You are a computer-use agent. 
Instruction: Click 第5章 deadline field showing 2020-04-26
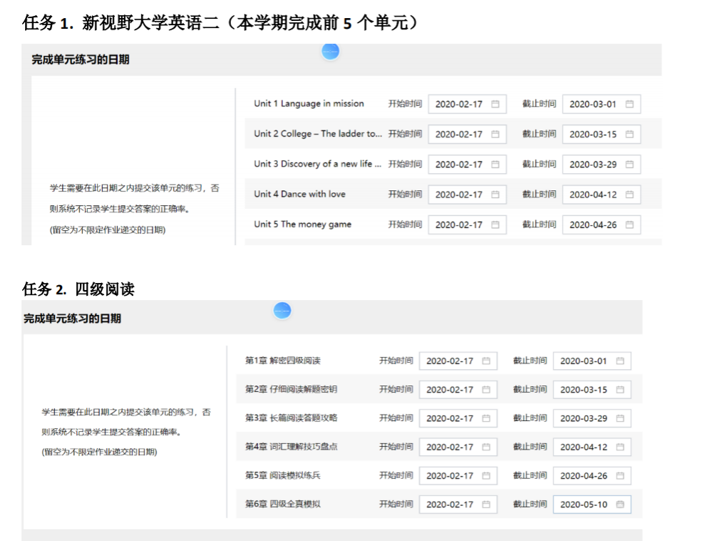[x=584, y=475]
